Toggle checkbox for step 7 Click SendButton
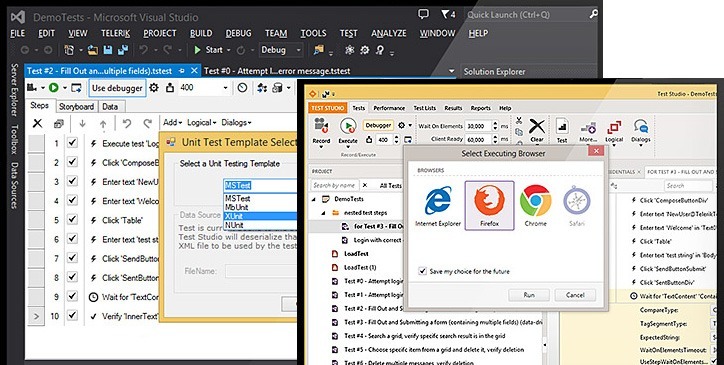The width and height of the screenshot is (724, 365). pos(72,257)
